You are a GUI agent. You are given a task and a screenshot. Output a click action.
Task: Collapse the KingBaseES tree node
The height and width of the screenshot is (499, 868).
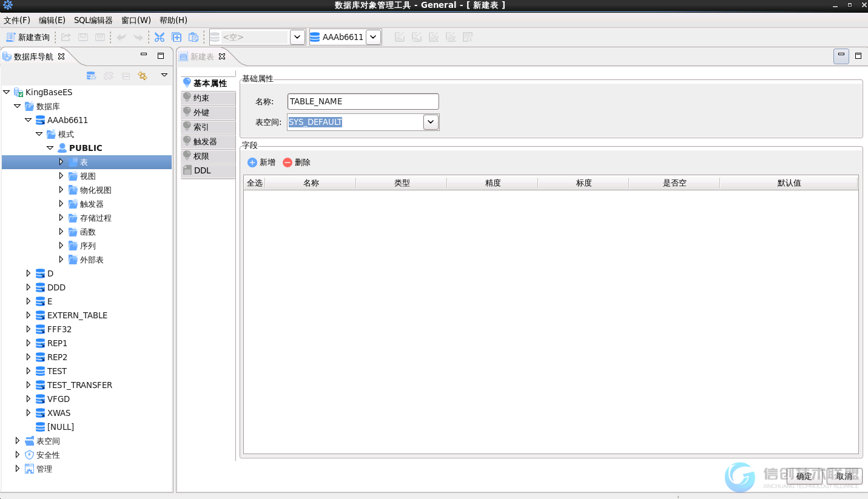[7, 92]
